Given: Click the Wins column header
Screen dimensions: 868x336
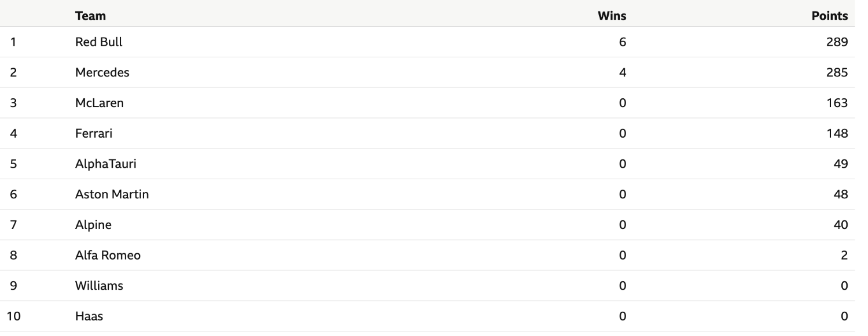Looking at the screenshot, I should click(x=612, y=16).
